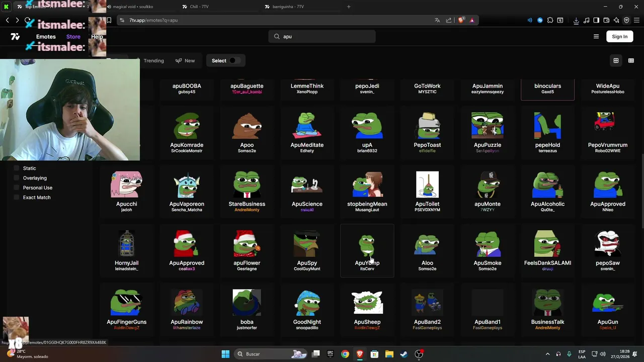Click the translate page icon
Image resolution: width=644 pixels, height=362 pixels.
[437, 20]
